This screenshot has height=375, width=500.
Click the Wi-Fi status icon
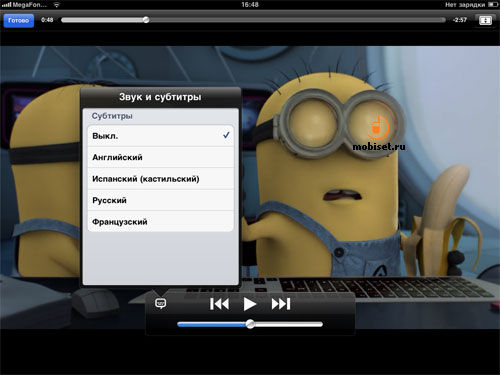[x=57, y=5]
